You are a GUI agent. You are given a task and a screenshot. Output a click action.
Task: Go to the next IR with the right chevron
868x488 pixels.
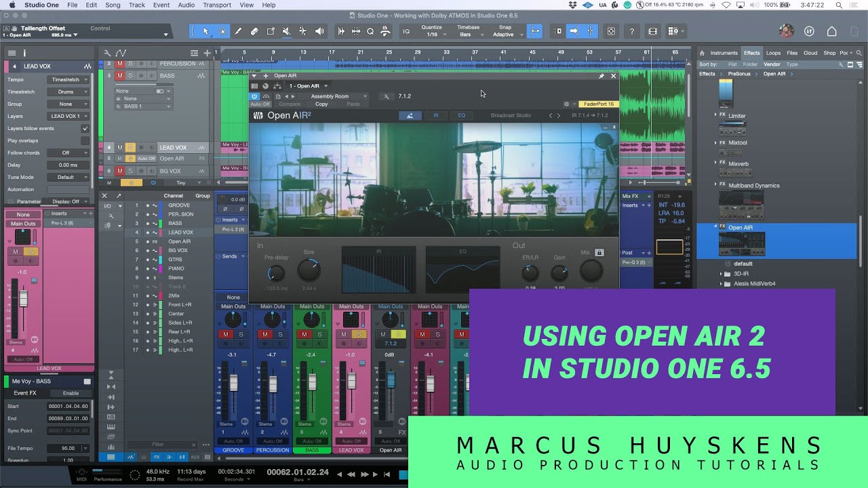[559, 115]
